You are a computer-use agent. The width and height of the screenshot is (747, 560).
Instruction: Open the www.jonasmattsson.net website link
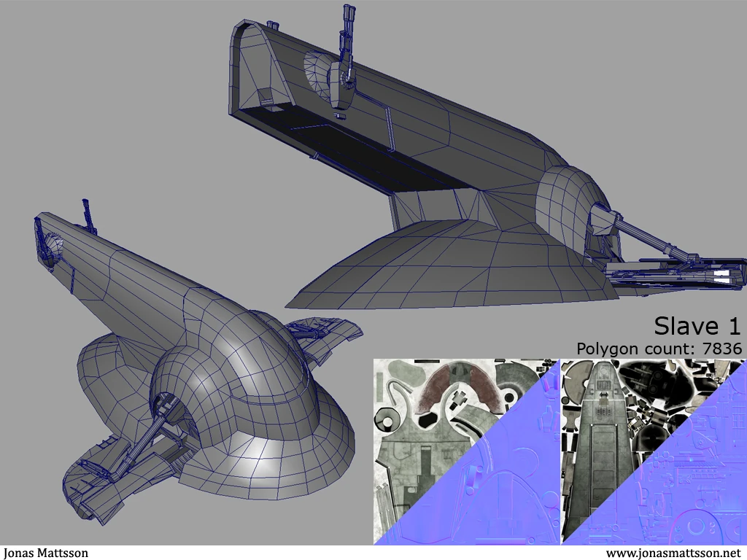click(674, 553)
